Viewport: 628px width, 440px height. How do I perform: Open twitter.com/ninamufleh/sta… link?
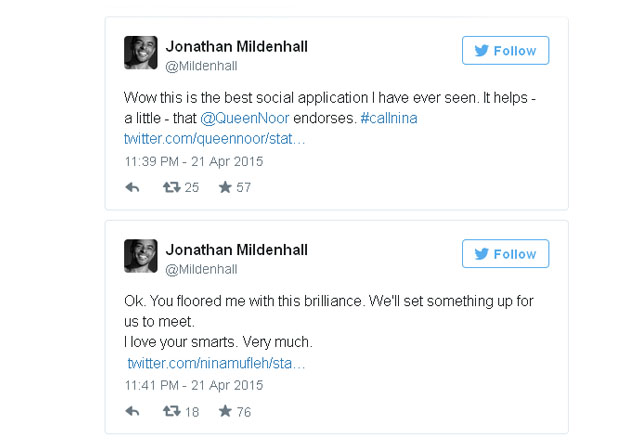pos(216,363)
